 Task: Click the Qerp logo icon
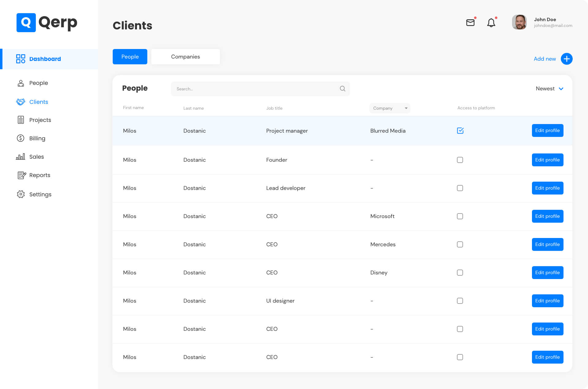tap(26, 23)
